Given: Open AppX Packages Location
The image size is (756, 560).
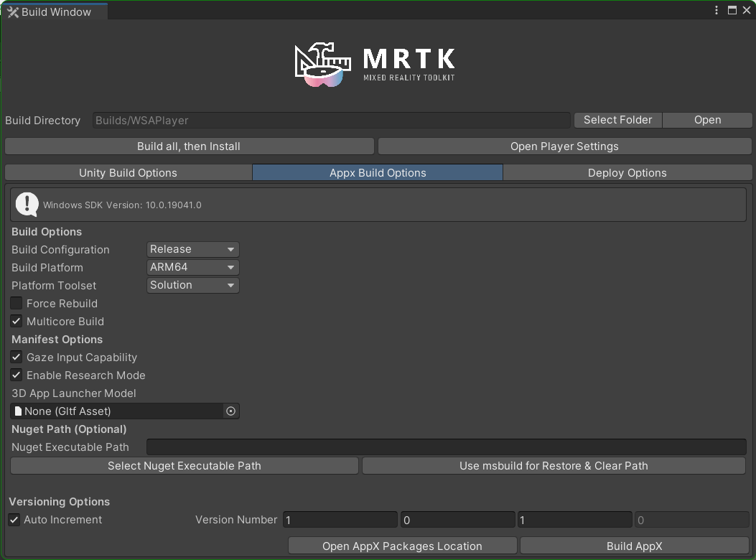Looking at the screenshot, I should click(x=402, y=546).
